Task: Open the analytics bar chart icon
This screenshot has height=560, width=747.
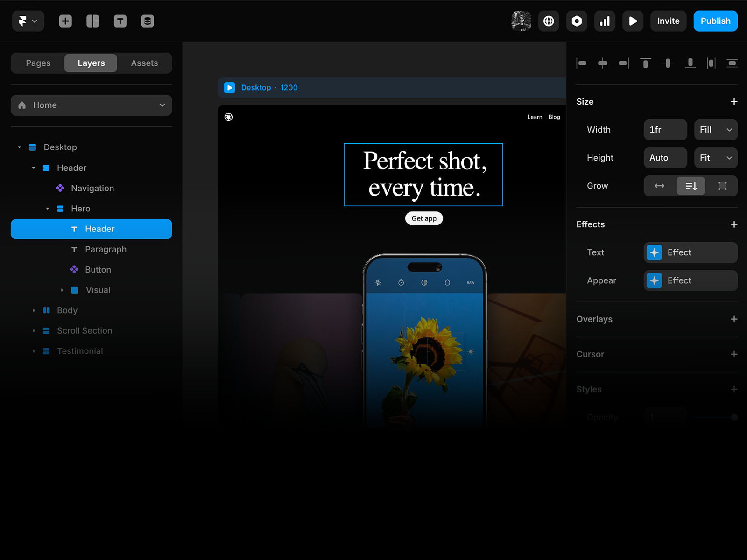Action: tap(605, 21)
